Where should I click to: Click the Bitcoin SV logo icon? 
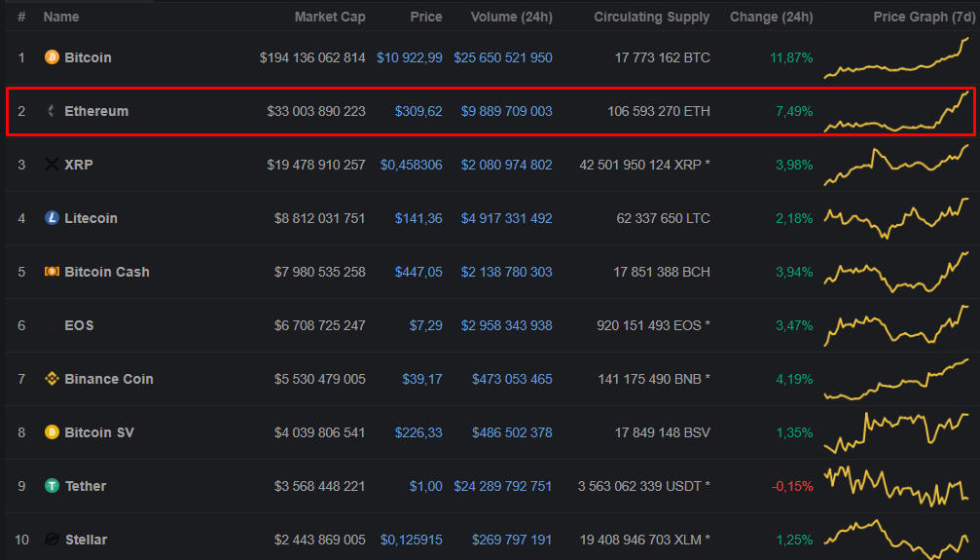coord(52,432)
